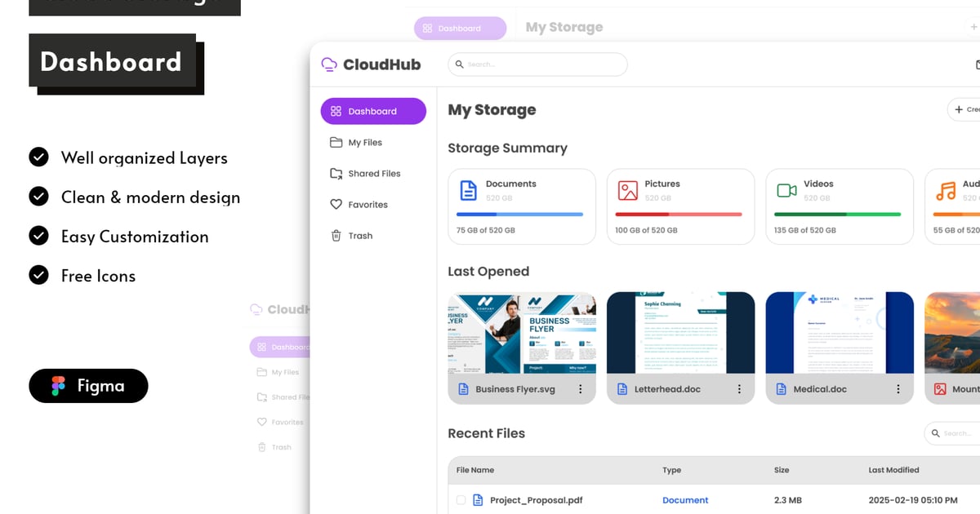Click the Videos camera icon

point(786,191)
